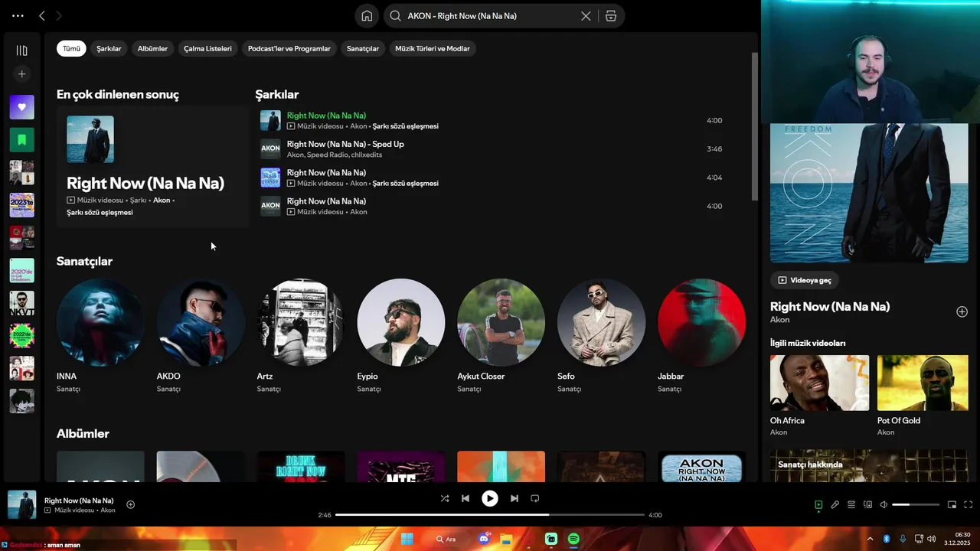This screenshot has height=551, width=980.
Task: Open the Sanatçılar section heading
Action: (x=84, y=261)
